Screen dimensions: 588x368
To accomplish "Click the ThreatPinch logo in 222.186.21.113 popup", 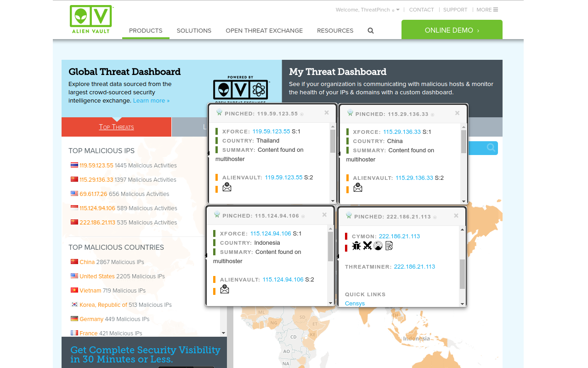I will tap(349, 216).
